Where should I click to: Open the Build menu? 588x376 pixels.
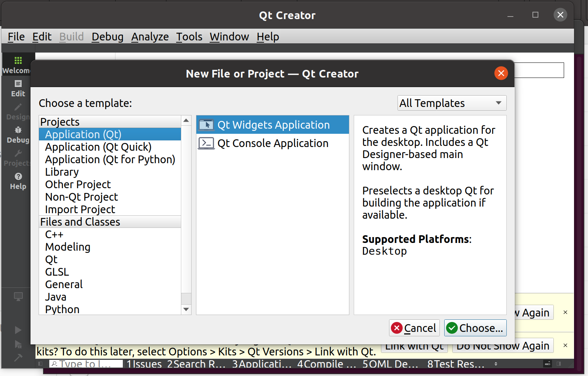(71, 37)
